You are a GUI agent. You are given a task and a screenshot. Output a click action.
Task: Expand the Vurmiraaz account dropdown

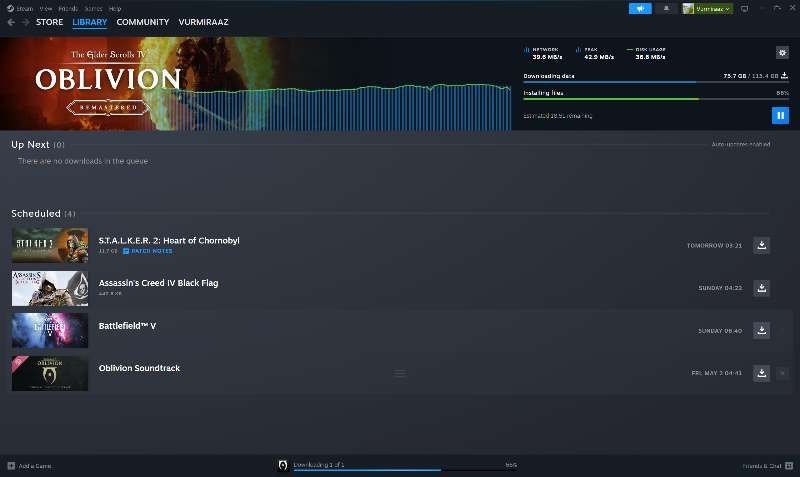pyautogui.click(x=707, y=9)
